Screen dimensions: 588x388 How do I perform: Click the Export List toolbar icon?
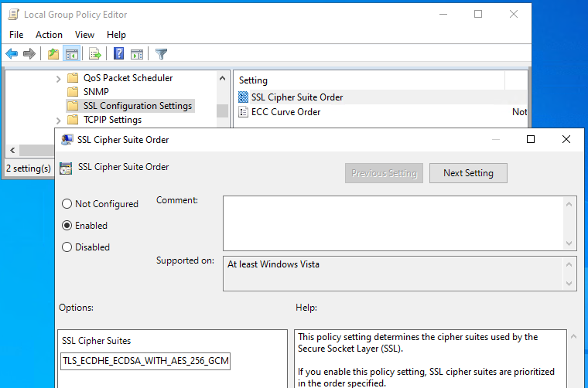[x=95, y=54]
